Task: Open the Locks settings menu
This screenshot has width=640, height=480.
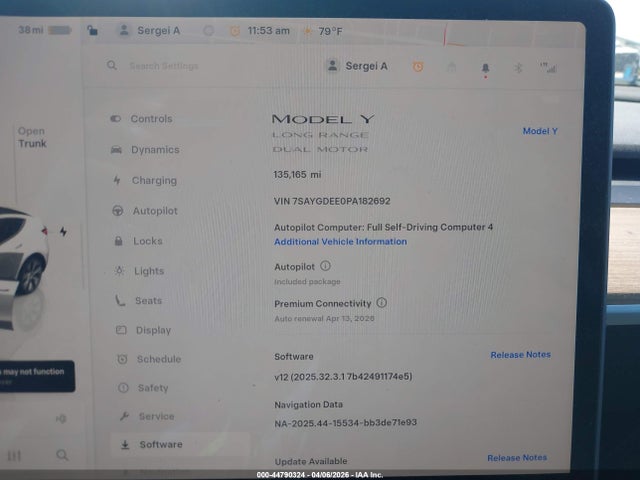Action: click(139, 241)
